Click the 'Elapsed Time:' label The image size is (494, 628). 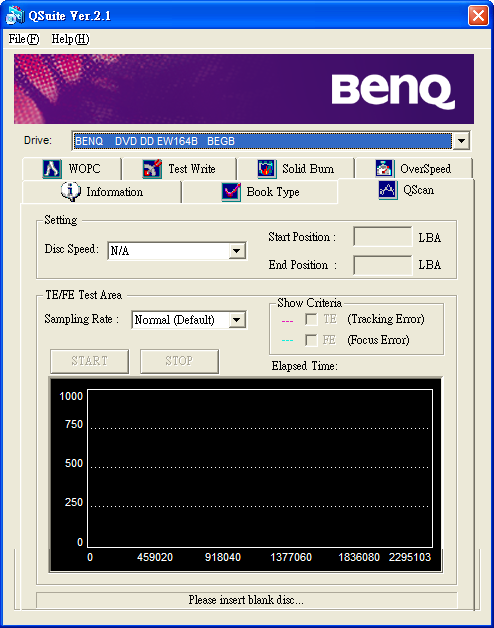(304, 366)
